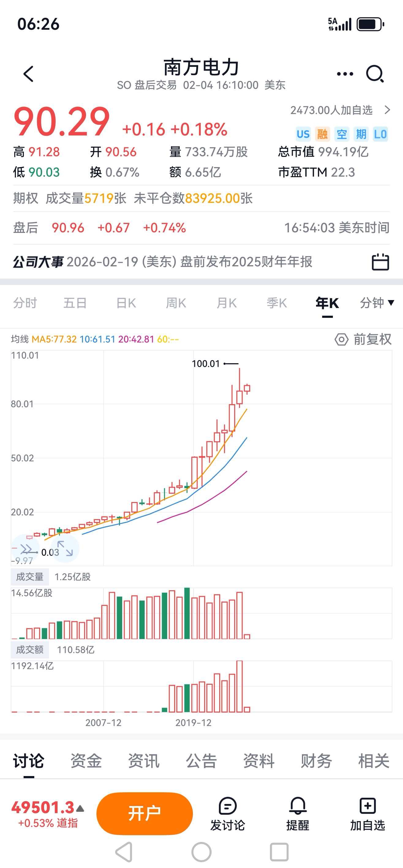Tap the orange 开户 open account button

[x=145, y=813]
